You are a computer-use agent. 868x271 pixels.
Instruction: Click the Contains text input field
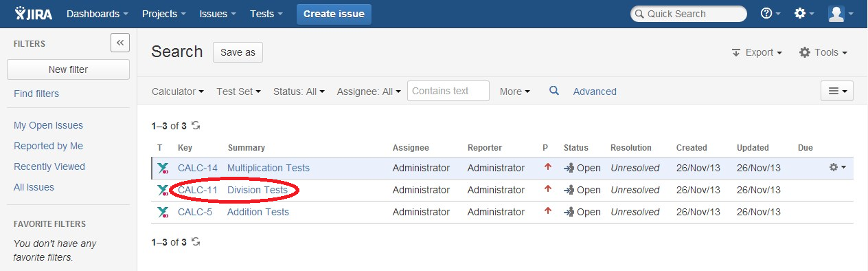click(448, 91)
